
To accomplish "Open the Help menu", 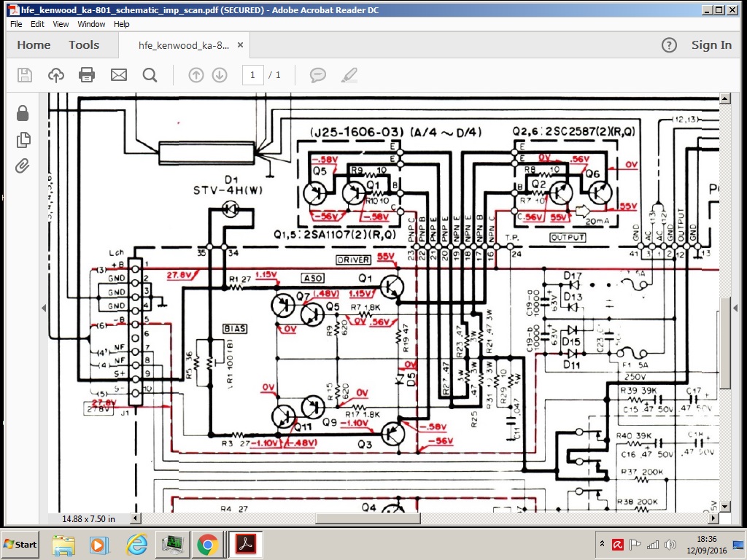I will 122,24.
